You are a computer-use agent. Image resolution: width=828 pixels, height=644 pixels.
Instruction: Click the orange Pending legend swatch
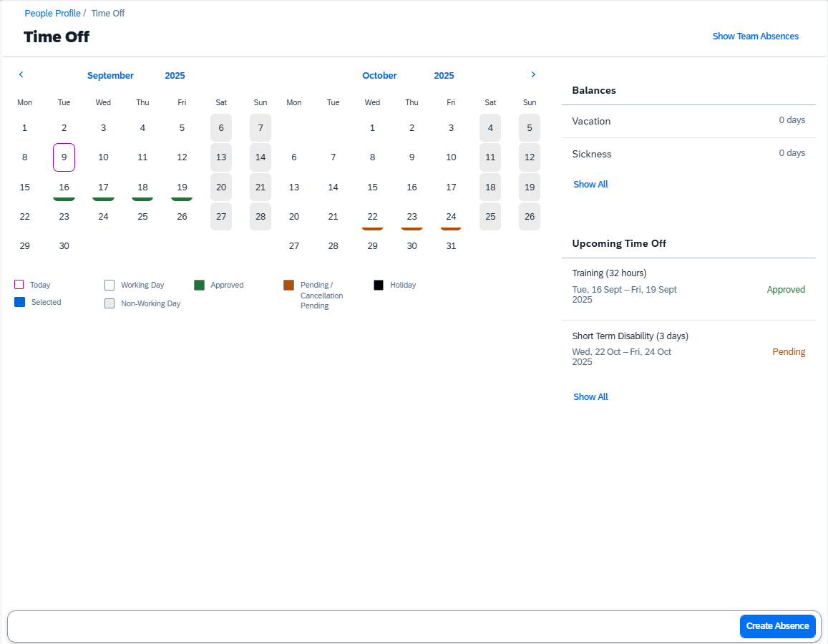pos(289,285)
